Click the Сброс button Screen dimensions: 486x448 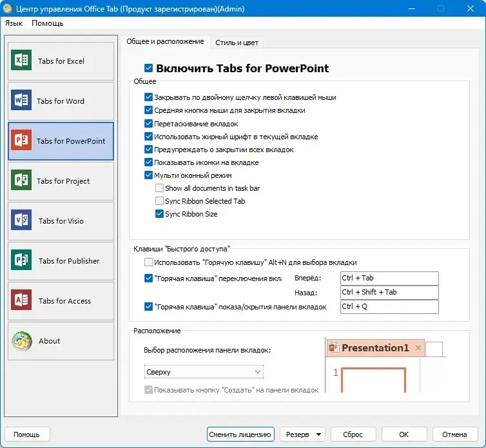click(x=353, y=434)
